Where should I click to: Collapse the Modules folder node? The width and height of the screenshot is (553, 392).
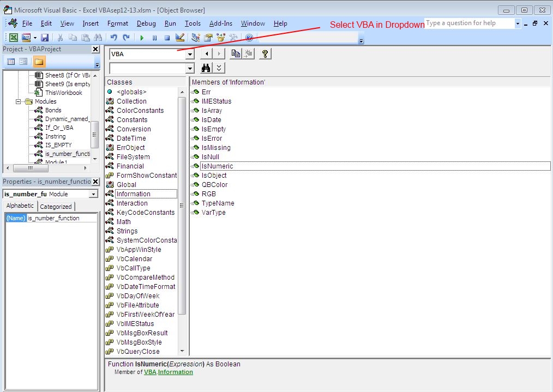(19, 101)
